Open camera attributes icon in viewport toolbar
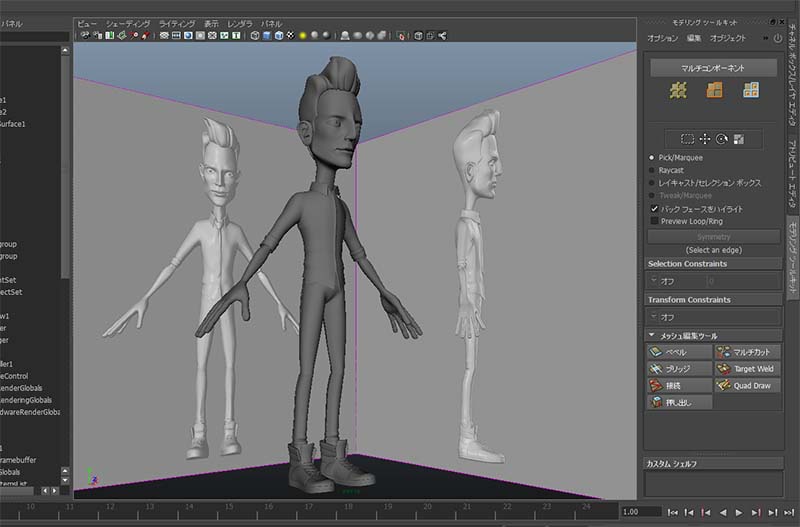800x527 pixels. coord(97,36)
